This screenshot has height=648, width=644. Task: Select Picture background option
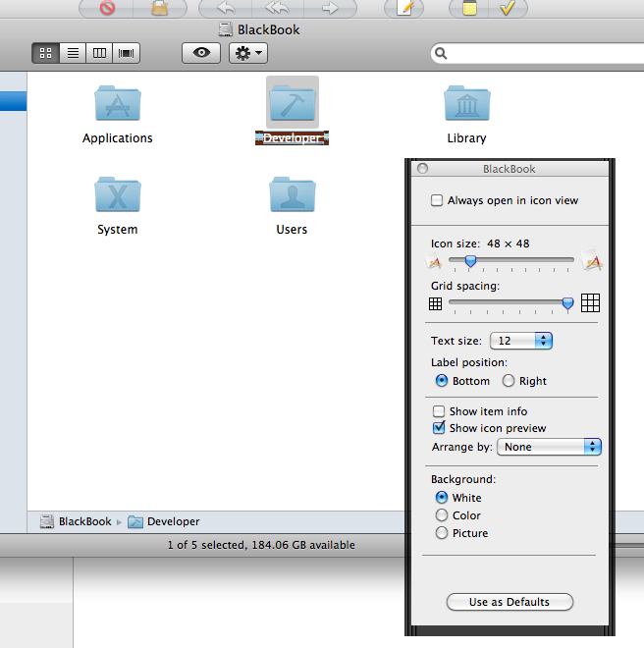(x=442, y=533)
